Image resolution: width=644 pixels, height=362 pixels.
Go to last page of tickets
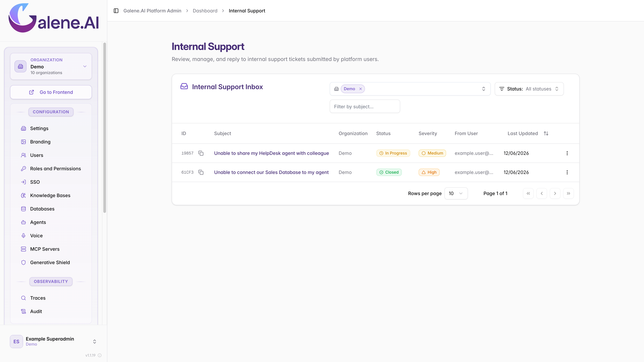click(569, 193)
